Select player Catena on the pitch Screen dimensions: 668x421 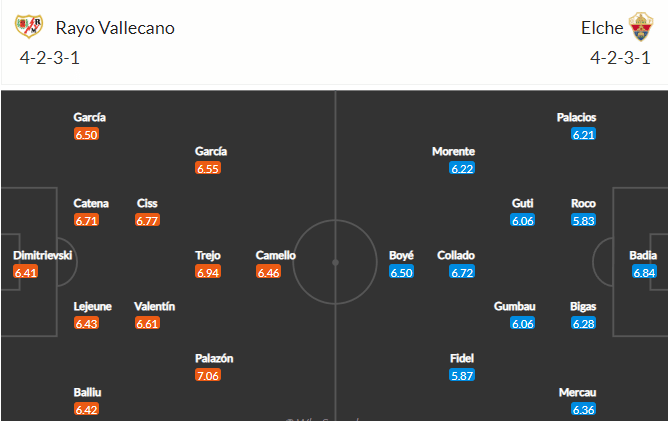tap(91, 203)
